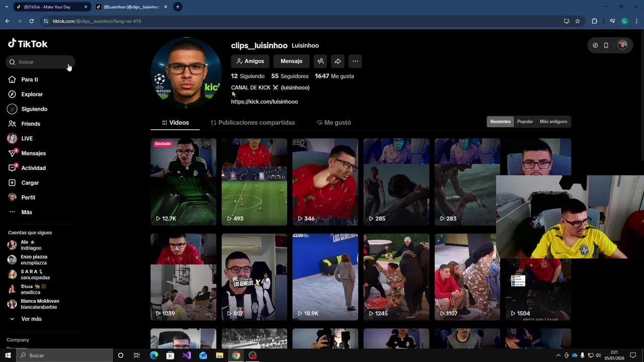Open Publicaciones compartidas tab
The image size is (644, 362).
coord(253,123)
